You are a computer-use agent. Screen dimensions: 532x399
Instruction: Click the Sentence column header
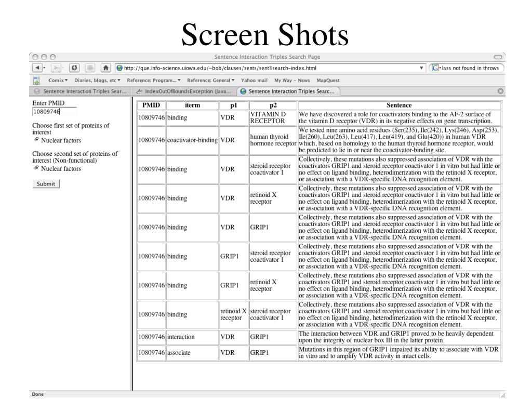point(400,105)
